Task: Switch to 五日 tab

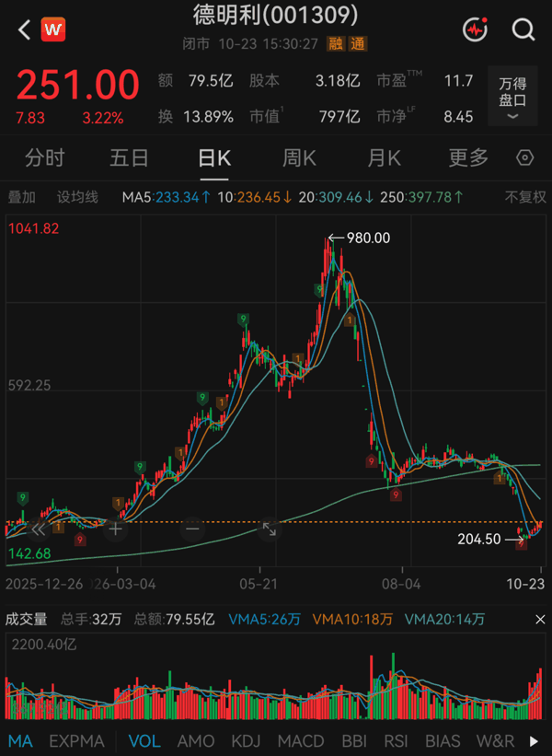Action: (x=129, y=158)
